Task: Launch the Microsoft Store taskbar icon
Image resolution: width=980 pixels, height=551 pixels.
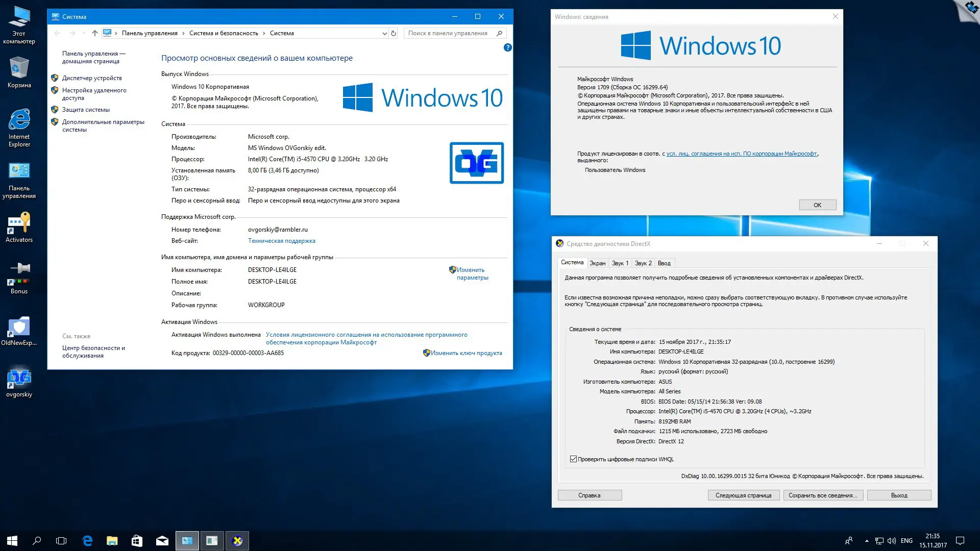Action: click(137, 540)
